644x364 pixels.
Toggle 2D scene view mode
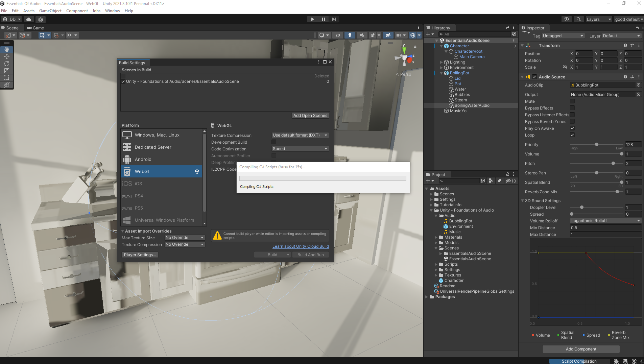337,35
